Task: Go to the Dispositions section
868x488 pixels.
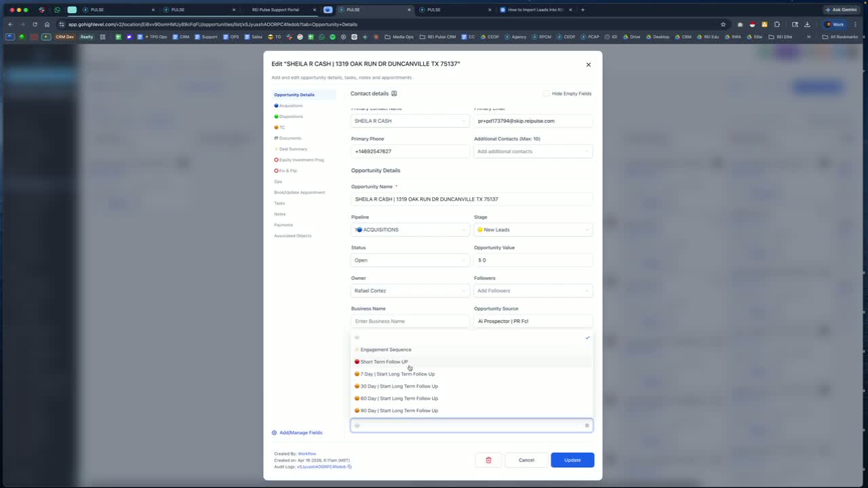Action: pyautogui.click(x=288, y=117)
